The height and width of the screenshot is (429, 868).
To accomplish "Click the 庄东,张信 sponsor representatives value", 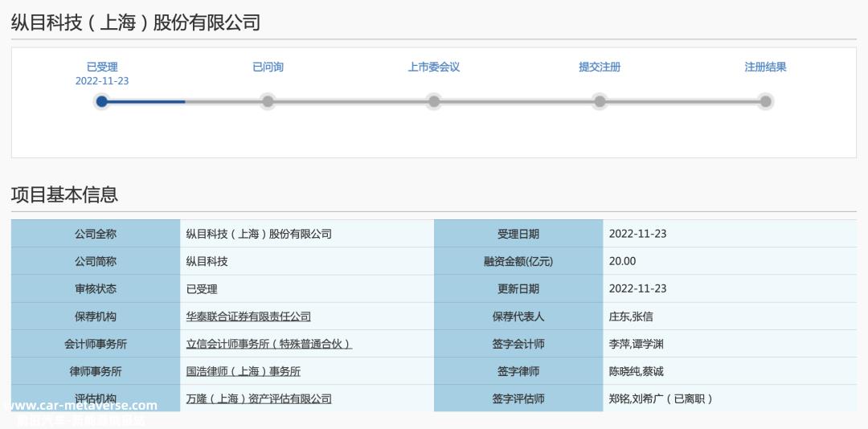I will (631, 317).
